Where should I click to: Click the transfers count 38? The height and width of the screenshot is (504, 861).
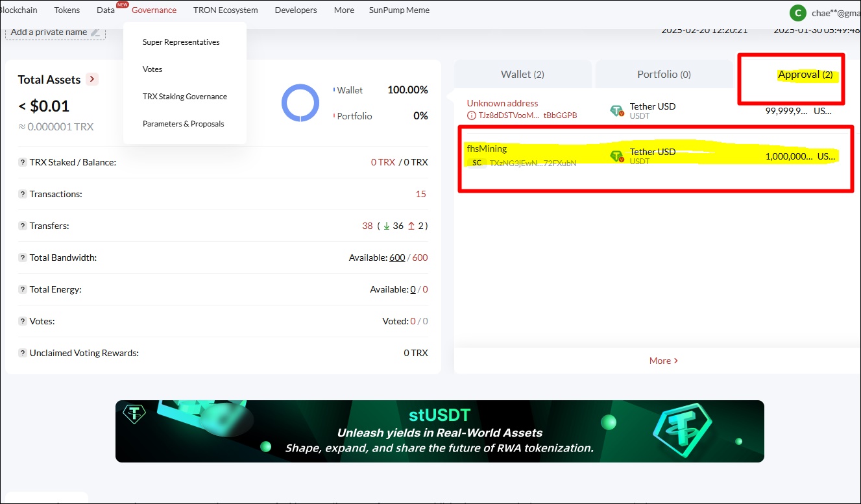pos(367,226)
